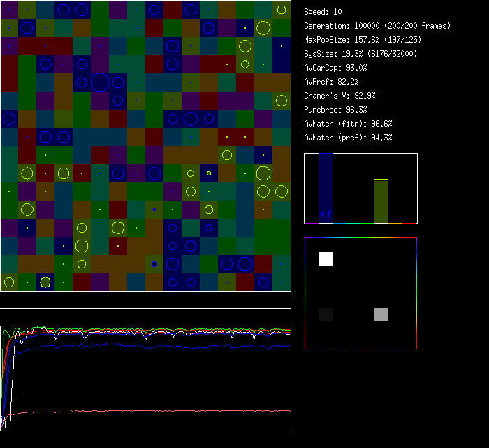
Task: Click the olive-green bar in the histogram
Action: pyautogui.click(x=381, y=201)
